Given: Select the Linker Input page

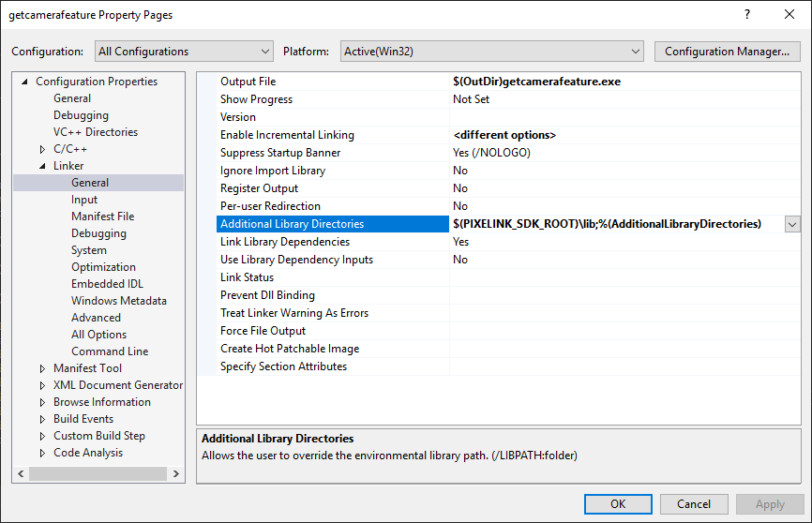Looking at the screenshot, I should [84, 200].
